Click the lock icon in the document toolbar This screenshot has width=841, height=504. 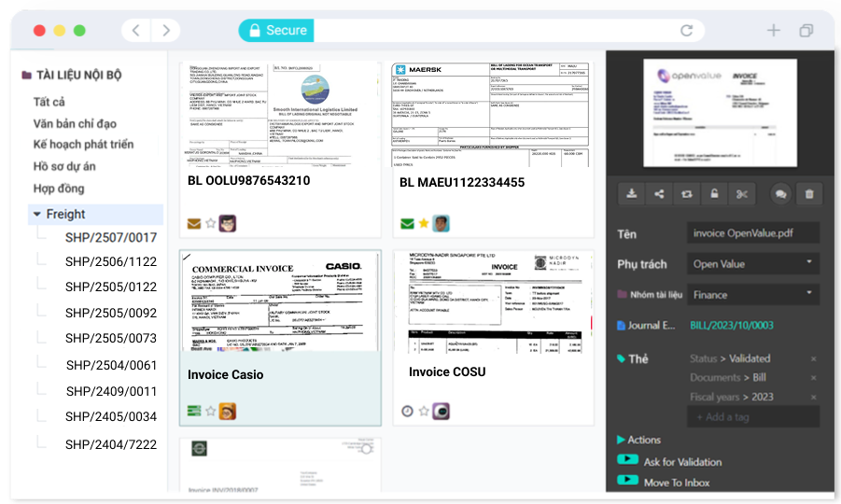pos(714,194)
